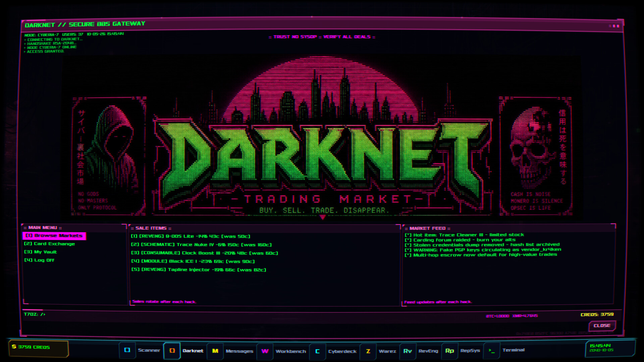Open the RepSys Rp icon
The image size is (644, 362).
point(449,351)
